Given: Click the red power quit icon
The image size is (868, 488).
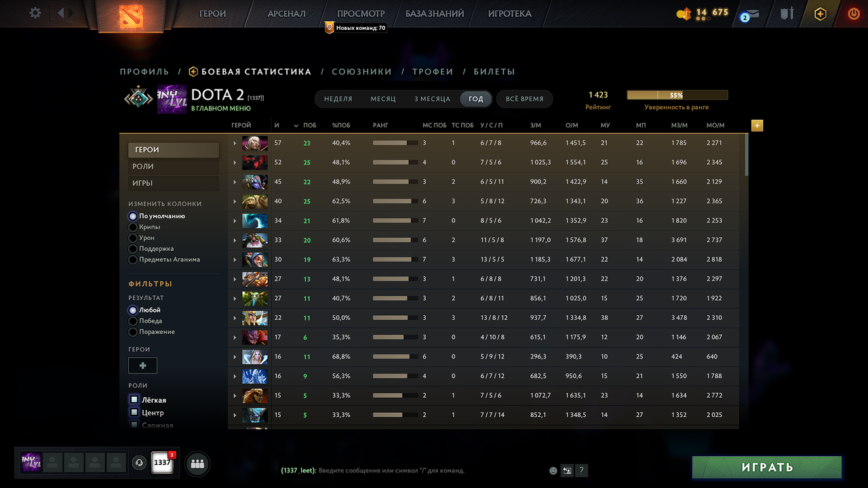Looking at the screenshot, I should pyautogui.click(x=854, y=14).
